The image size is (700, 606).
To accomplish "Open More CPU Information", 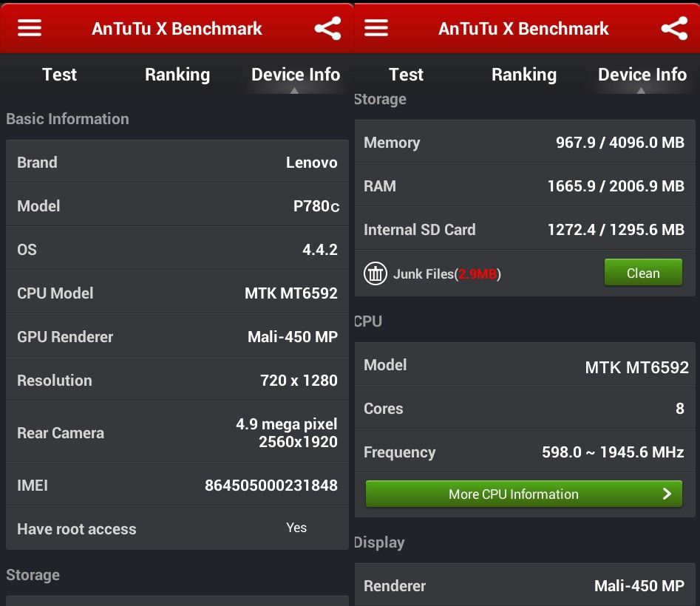I will (523, 494).
